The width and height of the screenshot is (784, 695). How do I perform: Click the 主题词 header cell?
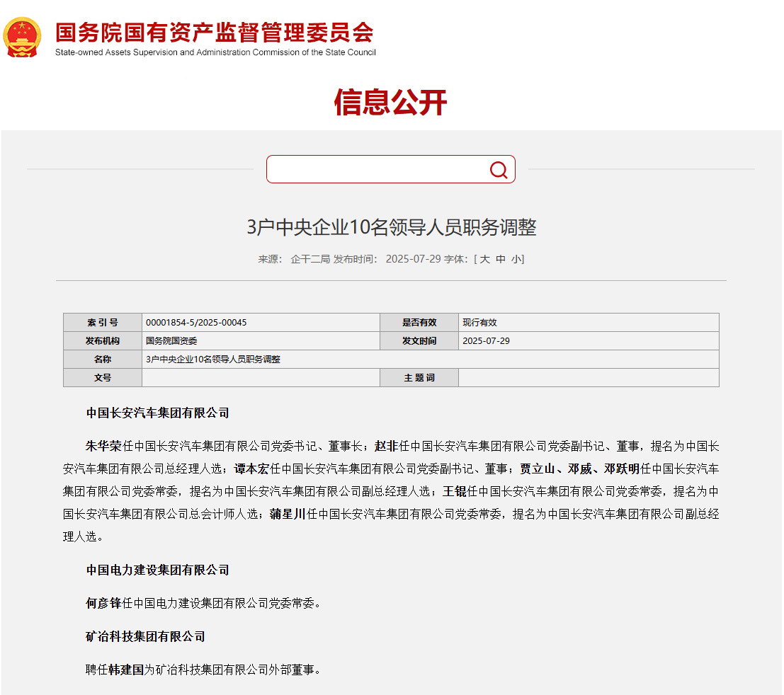click(419, 378)
